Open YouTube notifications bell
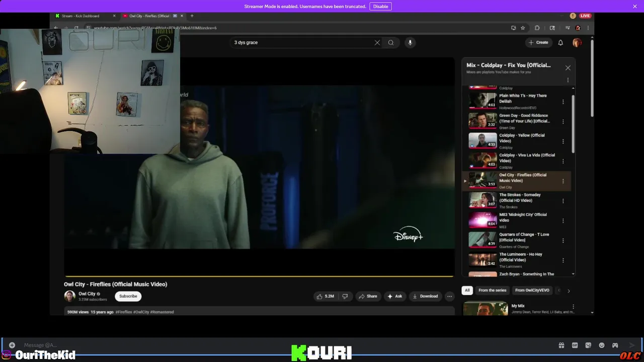The height and width of the screenshot is (362, 644). point(560,43)
